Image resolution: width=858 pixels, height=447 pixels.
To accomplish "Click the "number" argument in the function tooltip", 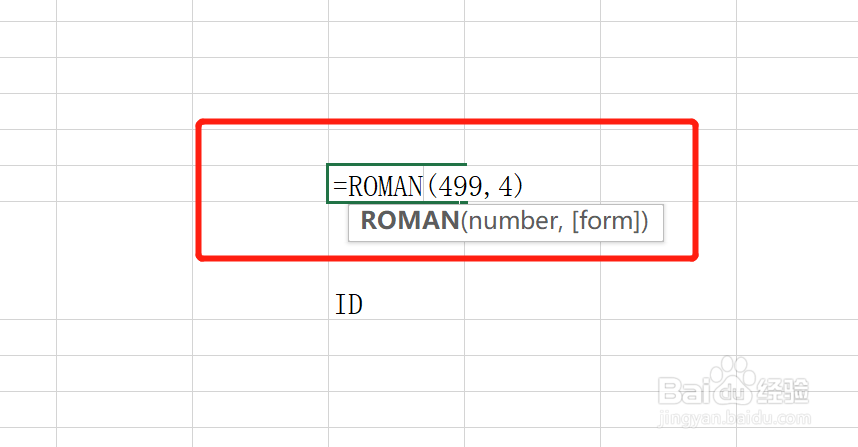I will (509, 221).
